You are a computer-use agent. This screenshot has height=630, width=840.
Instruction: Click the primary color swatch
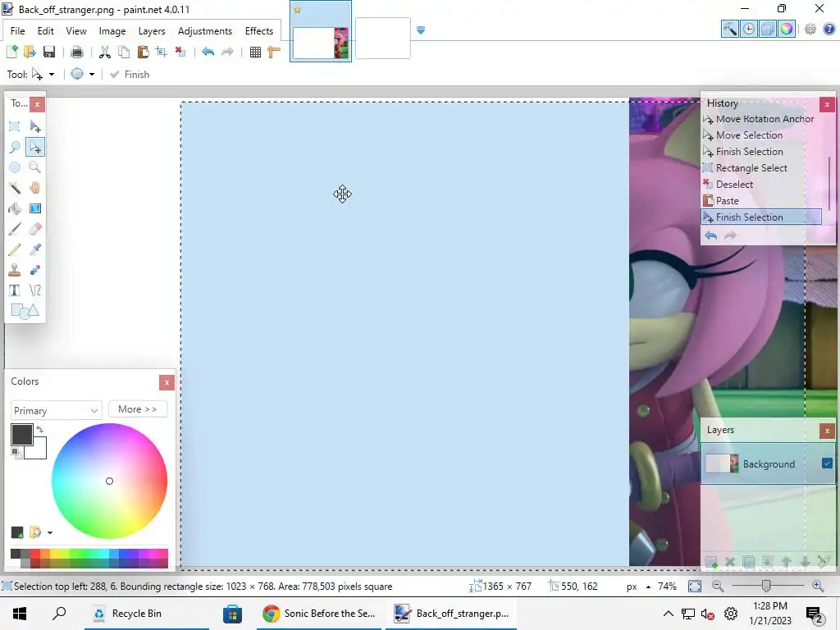[x=21, y=435]
